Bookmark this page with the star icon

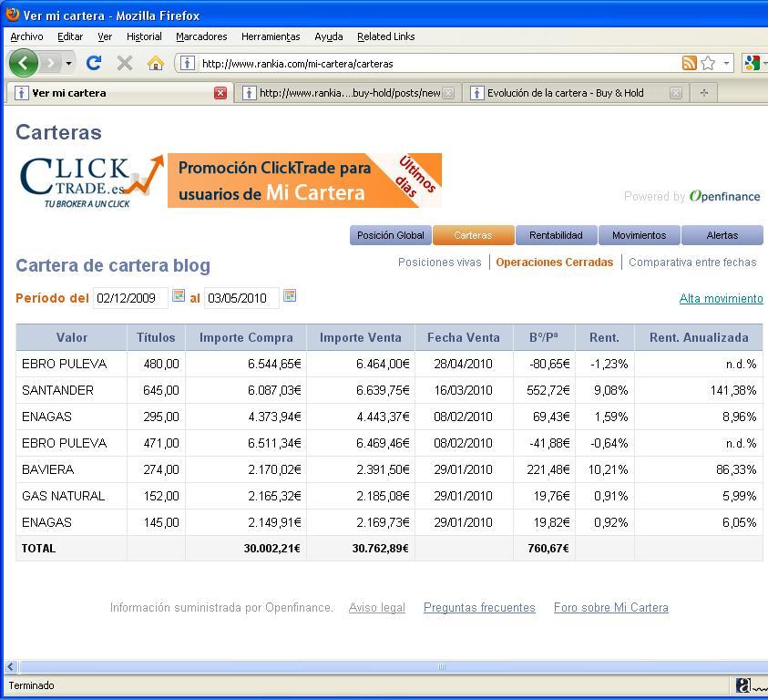pos(708,63)
